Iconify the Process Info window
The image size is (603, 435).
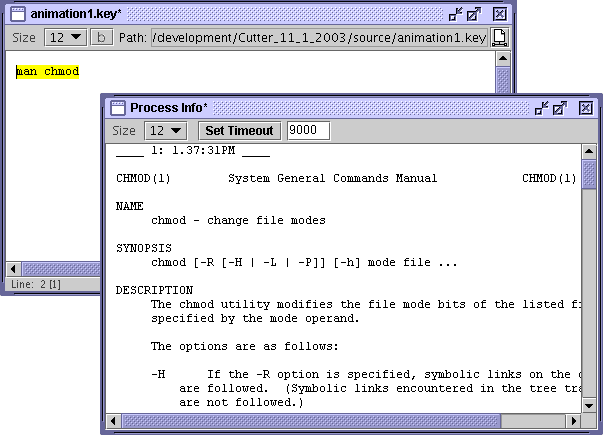pyautogui.click(x=542, y=107)
